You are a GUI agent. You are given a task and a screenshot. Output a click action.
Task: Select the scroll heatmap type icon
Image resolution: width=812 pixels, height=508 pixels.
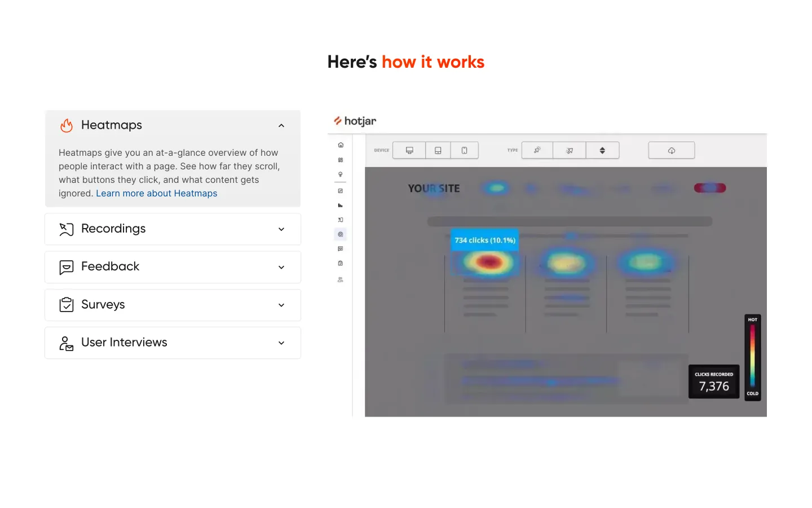(602, 150)
